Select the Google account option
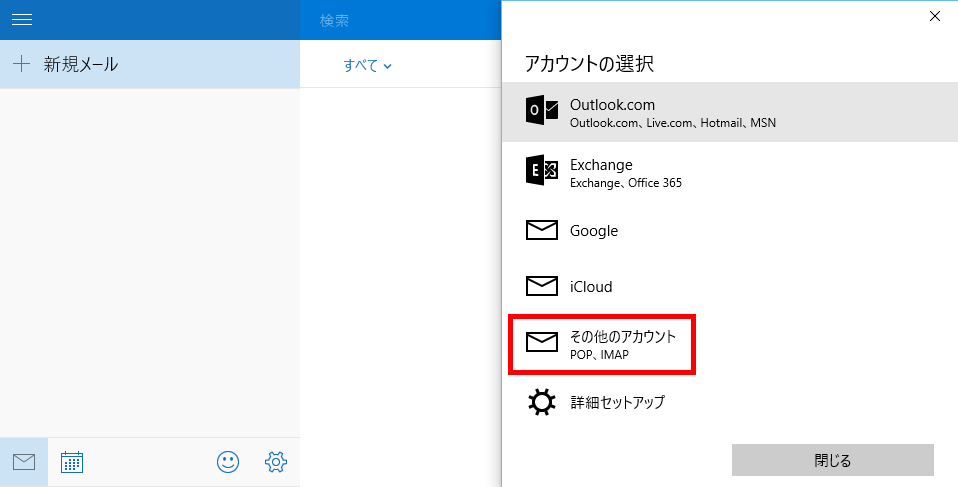 (x=729, y=230)
